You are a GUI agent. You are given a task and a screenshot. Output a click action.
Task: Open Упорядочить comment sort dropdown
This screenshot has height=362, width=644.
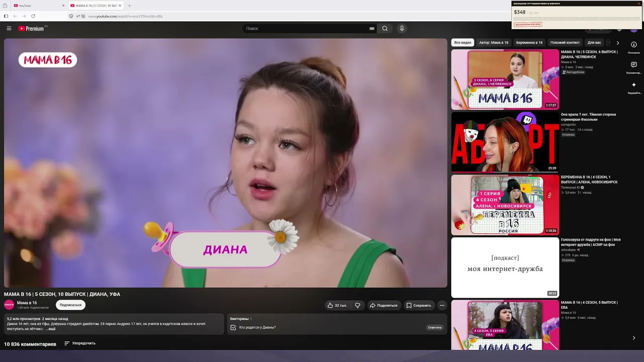pos(80,343)
